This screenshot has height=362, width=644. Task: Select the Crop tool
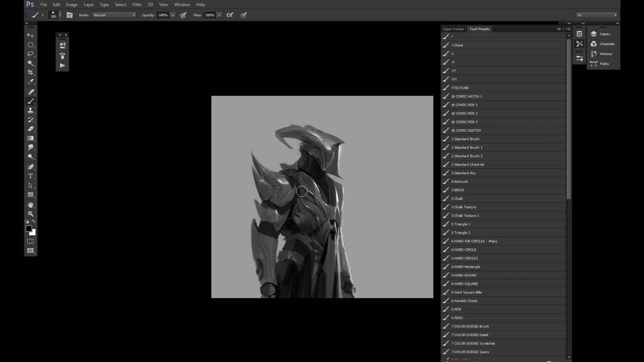(x=31, y=72)
